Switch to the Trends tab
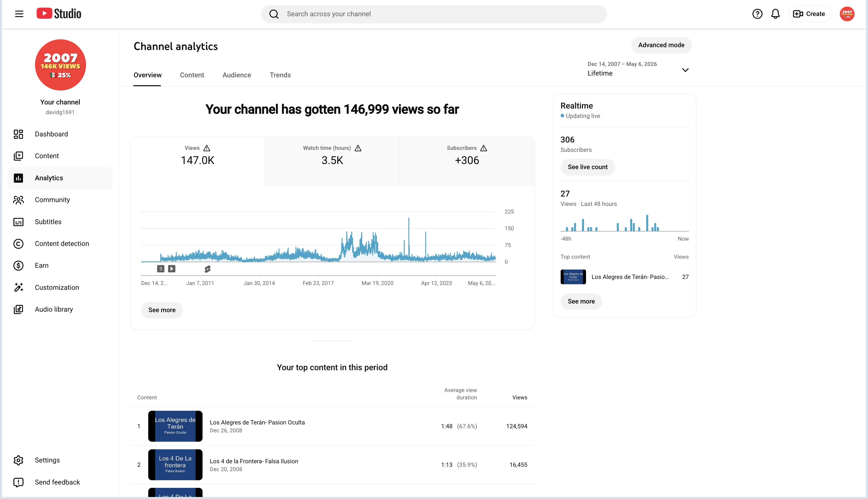Screen dimensions: 868x499 pos(280,75)
